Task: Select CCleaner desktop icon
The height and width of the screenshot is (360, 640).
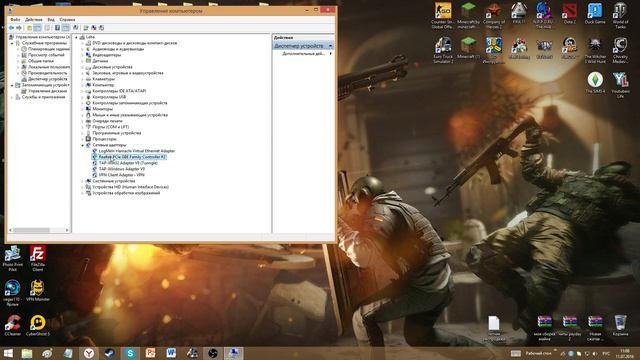Action: pyautogui.click(x=13, y=325)
